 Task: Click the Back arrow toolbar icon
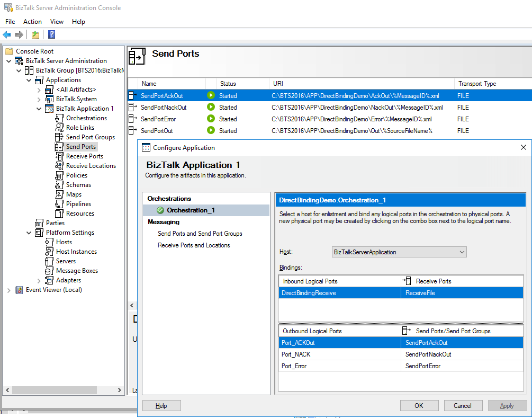(7, 34)
